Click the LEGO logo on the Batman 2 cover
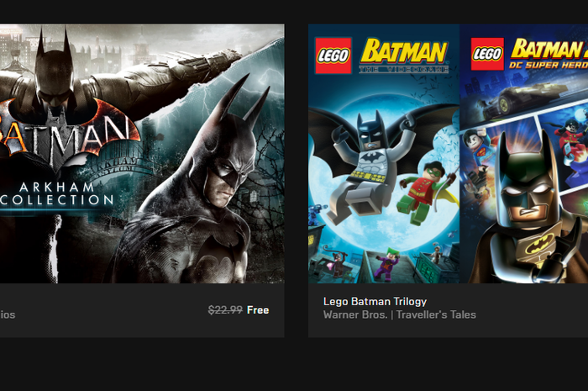 click(487, 54)
